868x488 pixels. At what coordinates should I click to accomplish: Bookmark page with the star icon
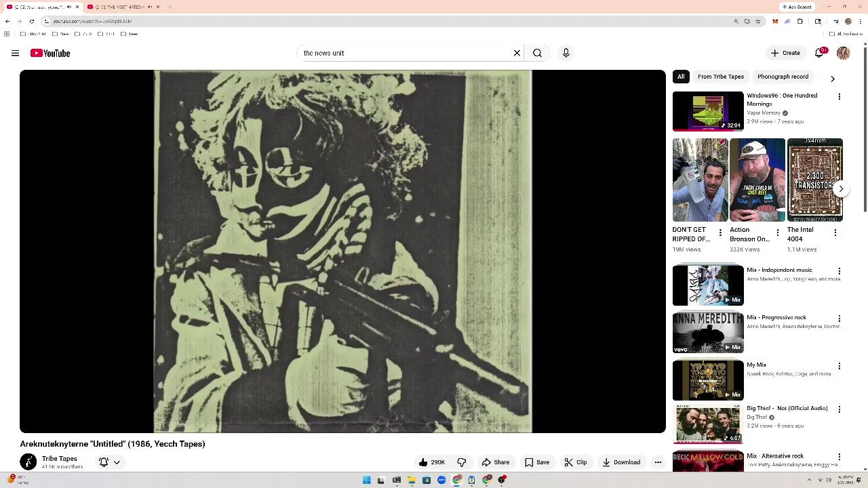[x=758, y=21]
